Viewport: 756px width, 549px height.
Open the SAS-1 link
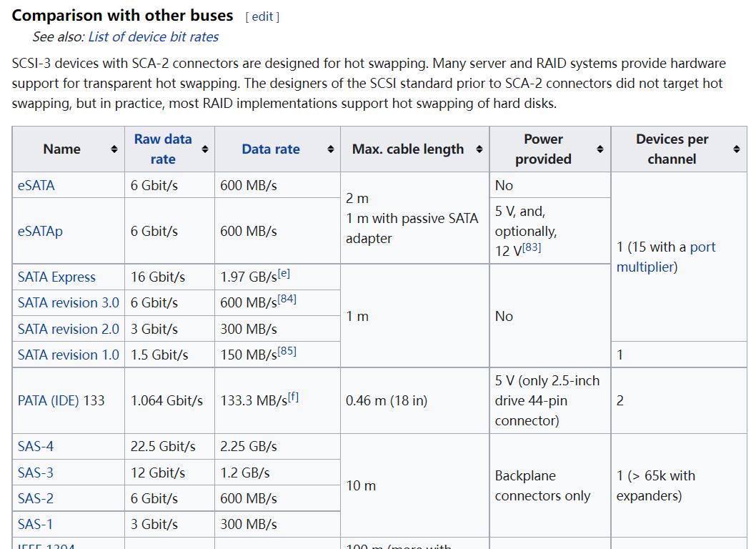pos(35,524)
